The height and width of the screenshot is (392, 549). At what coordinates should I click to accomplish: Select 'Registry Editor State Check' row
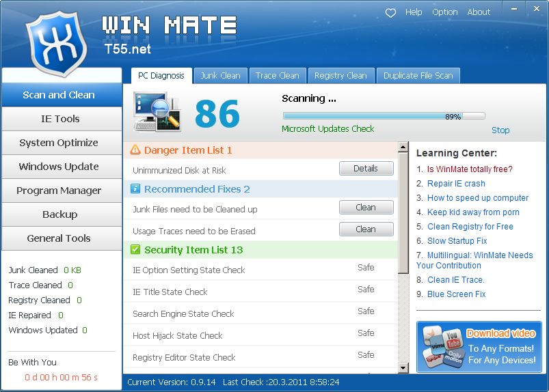click(260, 357)
